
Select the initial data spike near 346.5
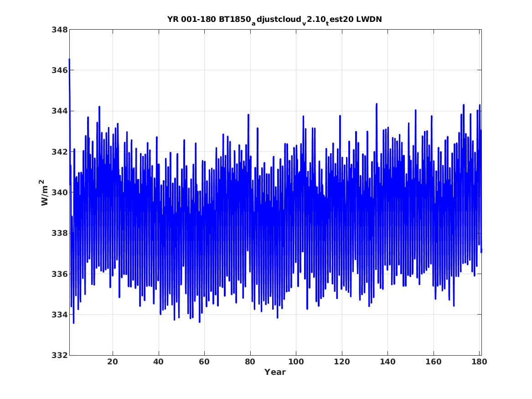[x=70, y=60]
